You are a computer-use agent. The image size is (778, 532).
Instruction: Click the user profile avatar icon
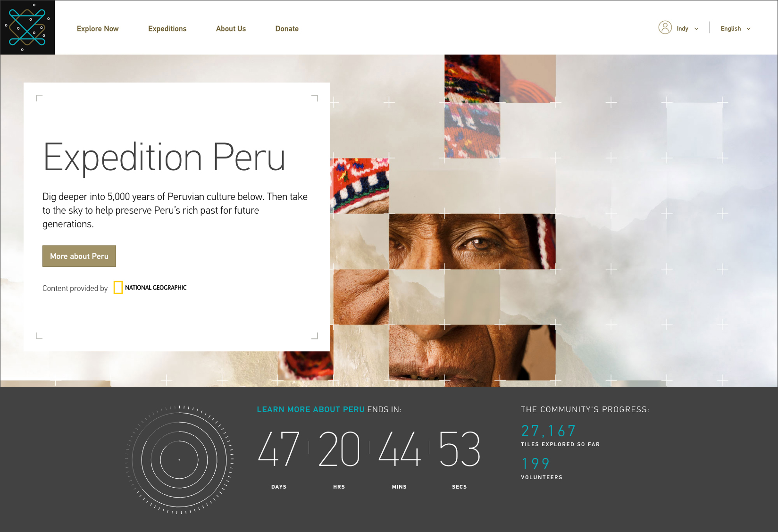pos(665,28)
